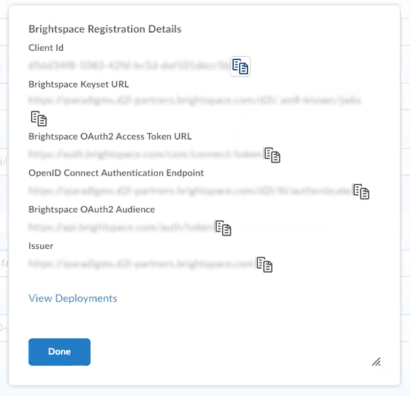
Task: Click the Brightspace Keyset URL label
Action: 79,84
